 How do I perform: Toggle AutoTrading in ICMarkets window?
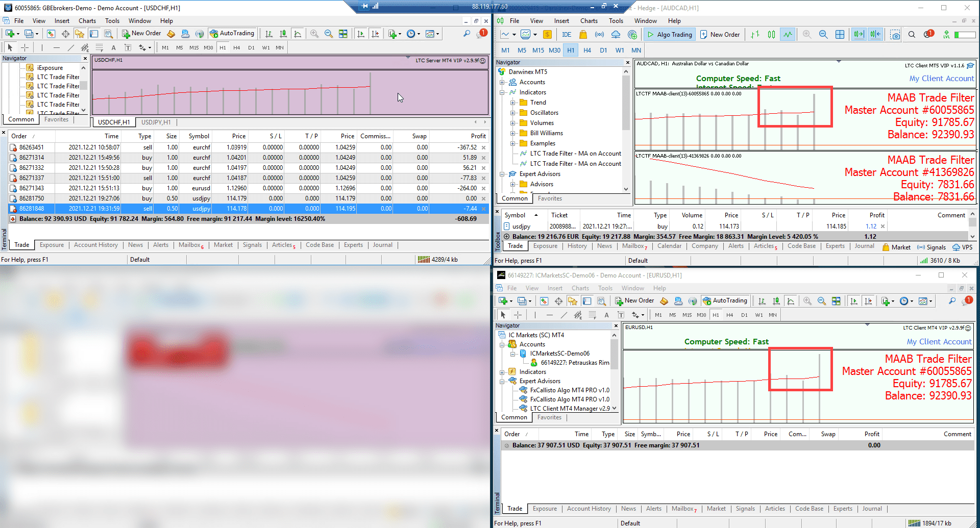pyautogui.click(x=725, y=301)
